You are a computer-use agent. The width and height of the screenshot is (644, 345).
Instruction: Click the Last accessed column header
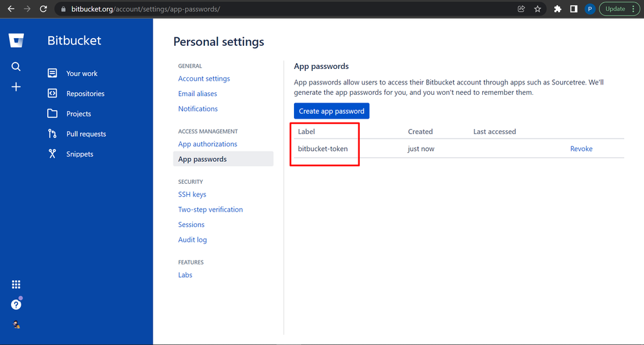pos(494,132)
